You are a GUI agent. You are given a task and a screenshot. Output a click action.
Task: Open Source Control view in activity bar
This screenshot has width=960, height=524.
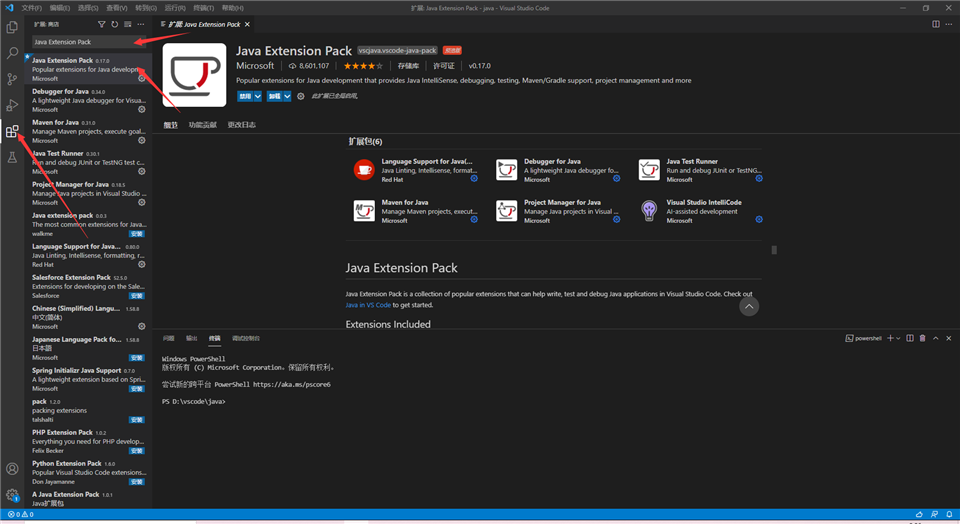(x=12, y=79)
